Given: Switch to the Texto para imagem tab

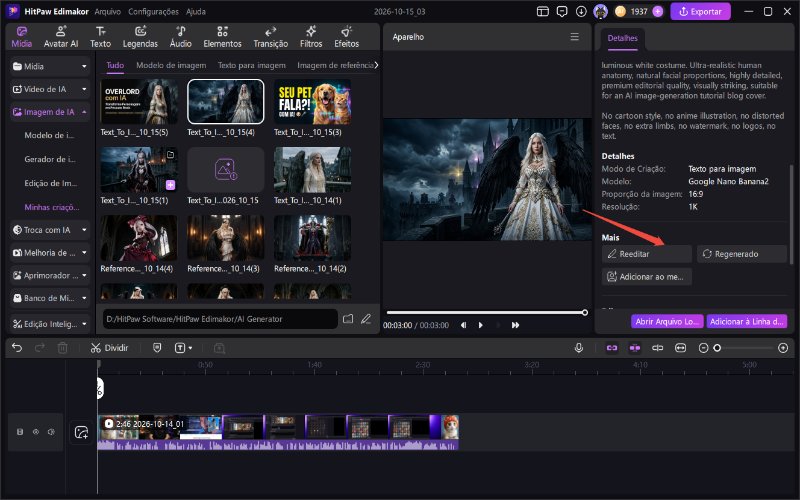Looking at the screenshot, I should 252,65.
